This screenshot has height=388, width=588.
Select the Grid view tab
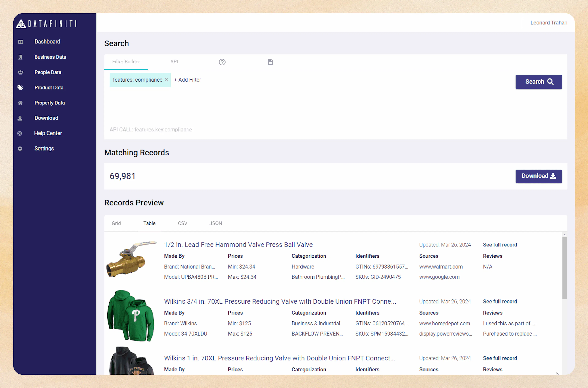point(116,223)
